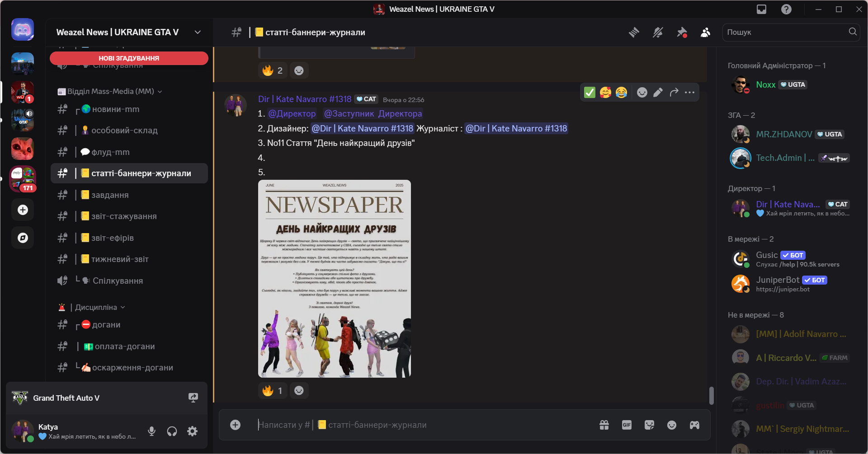Edit the message with pencil icon

click(658, 93)
